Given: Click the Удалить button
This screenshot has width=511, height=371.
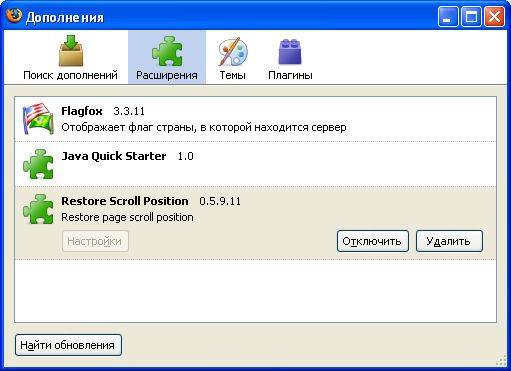Looking at the screenshot, I should [x=449, y=241].
